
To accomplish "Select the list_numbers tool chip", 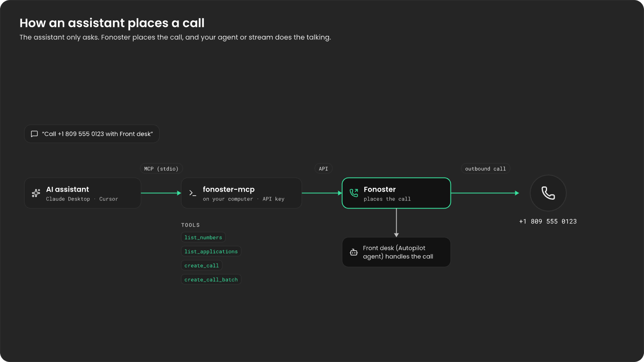I will tap(203, 237).
